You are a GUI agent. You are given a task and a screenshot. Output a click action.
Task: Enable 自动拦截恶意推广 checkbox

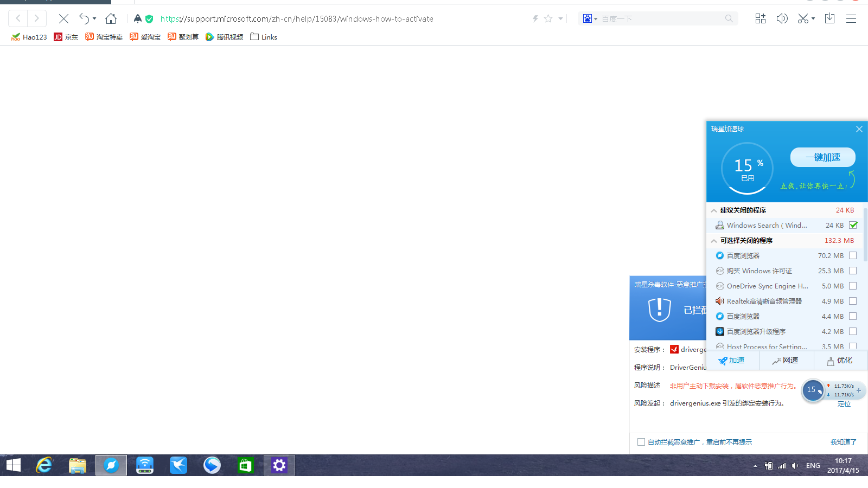[x=641, y=442]
